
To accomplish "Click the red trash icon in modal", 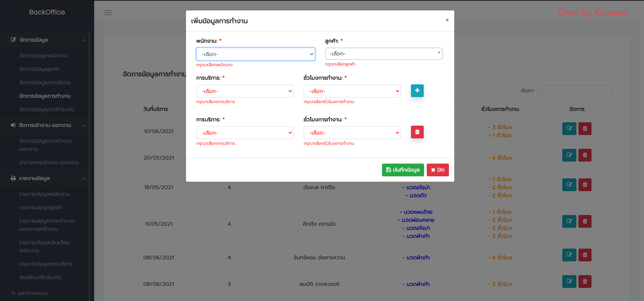I will (417, 132).
